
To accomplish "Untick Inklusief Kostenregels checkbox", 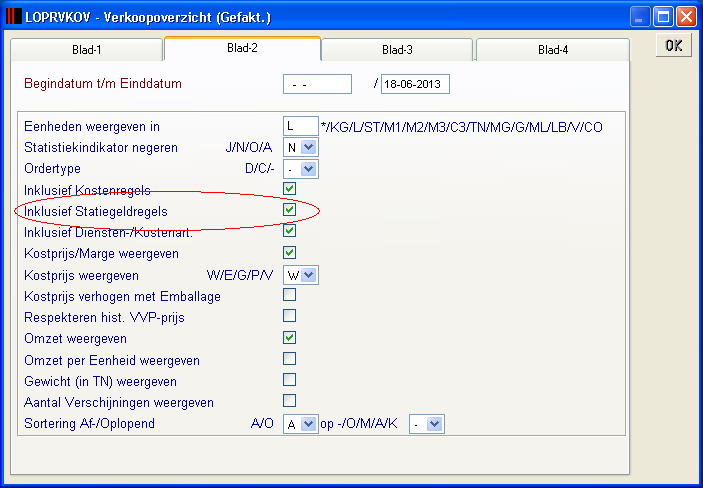I will pyautogui.click(x=290, y=188).
